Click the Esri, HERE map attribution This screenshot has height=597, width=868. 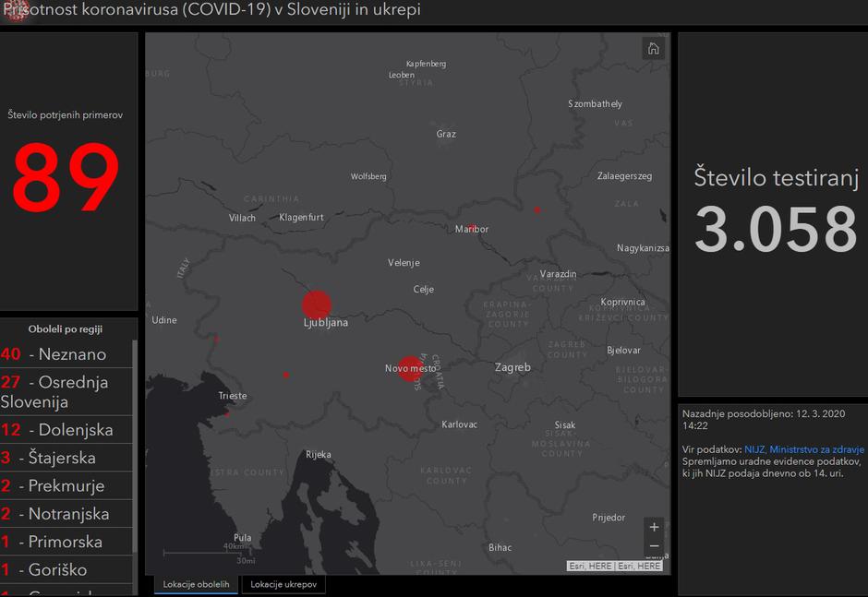pyautogui.click(x=614, y=566)
